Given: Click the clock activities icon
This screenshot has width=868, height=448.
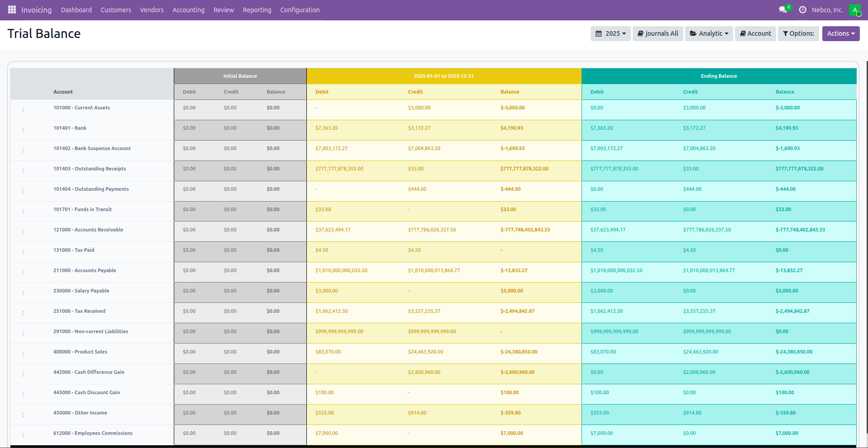Looking at the screenshot, I should click(802, 9).
